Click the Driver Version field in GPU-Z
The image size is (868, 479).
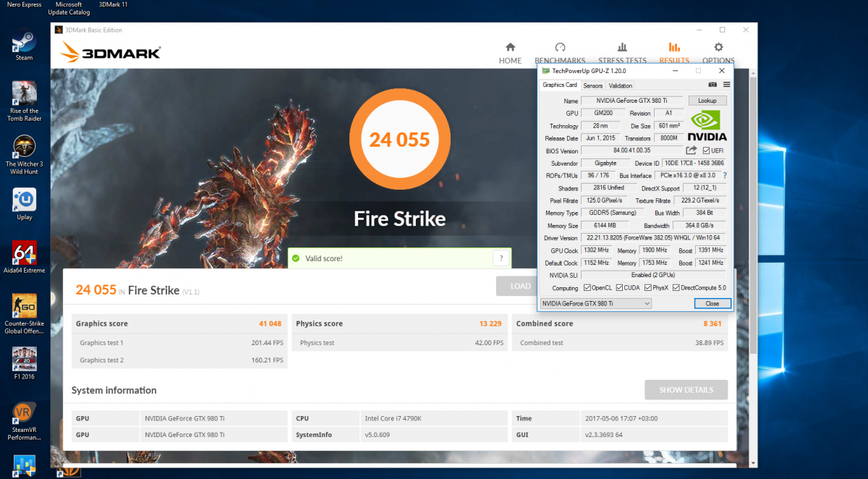click(x=654, y=238)
